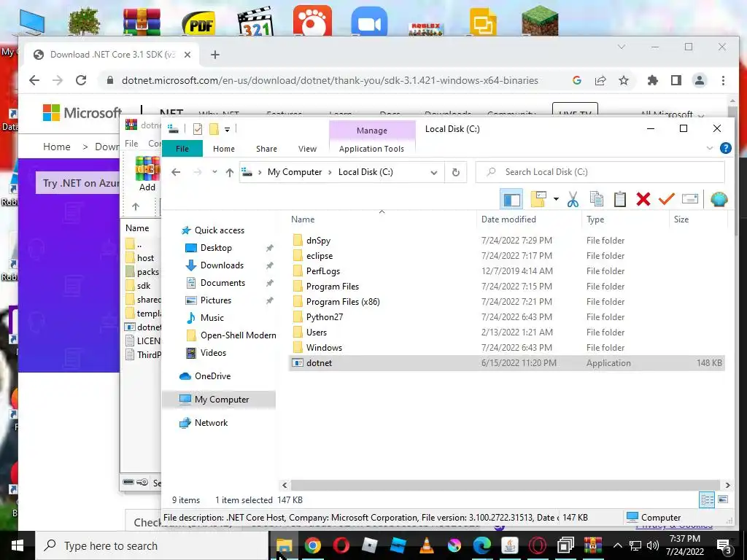This screenshot has height=560, width=747.
Task: Open Chrome extensions puzzle icon
Action: point(653,80)
